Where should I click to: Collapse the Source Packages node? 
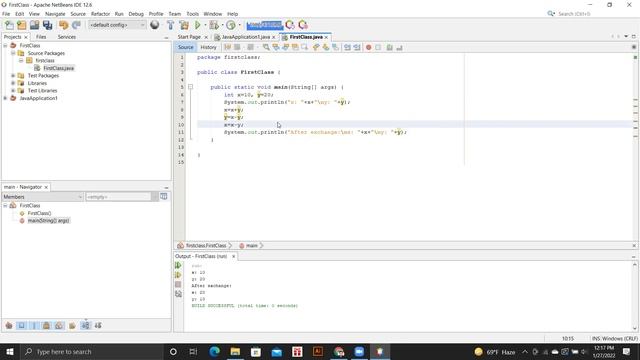click(x=13, y=53)
